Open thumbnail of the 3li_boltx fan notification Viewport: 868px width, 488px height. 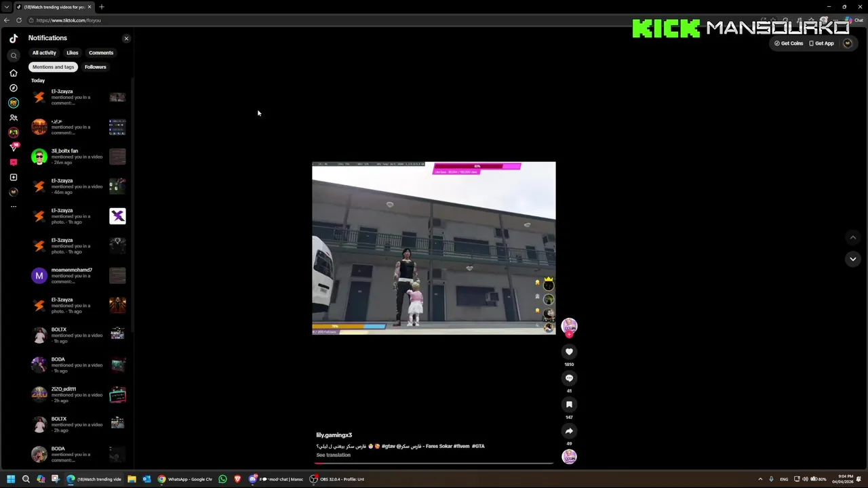pyautogui.click(x=117, y=157)
